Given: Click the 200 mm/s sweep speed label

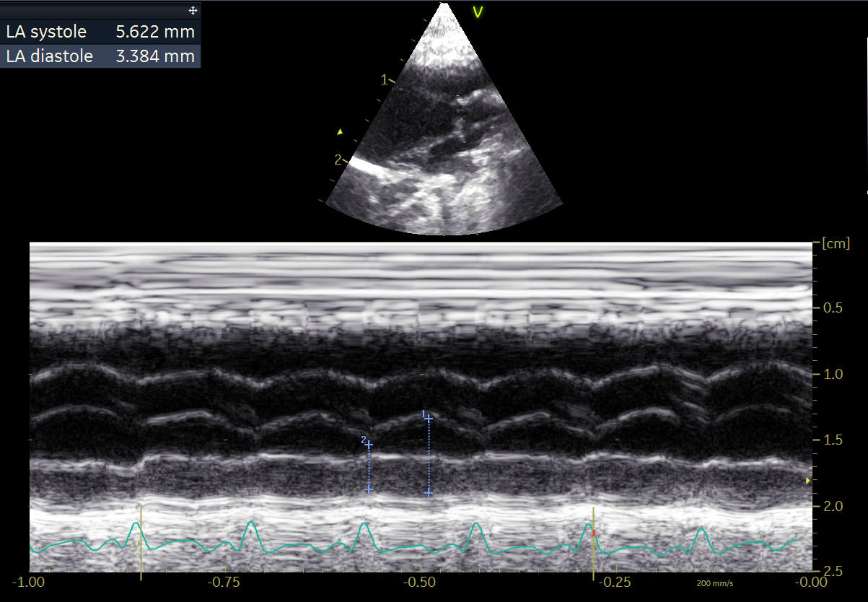Looking at the screenshot, I should [x=715, y=583].
